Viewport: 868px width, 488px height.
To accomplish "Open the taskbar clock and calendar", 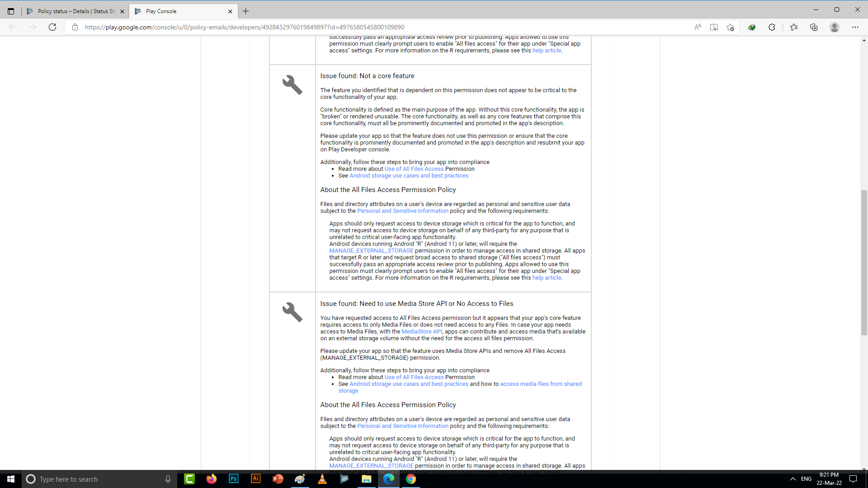I will [829, 479].
